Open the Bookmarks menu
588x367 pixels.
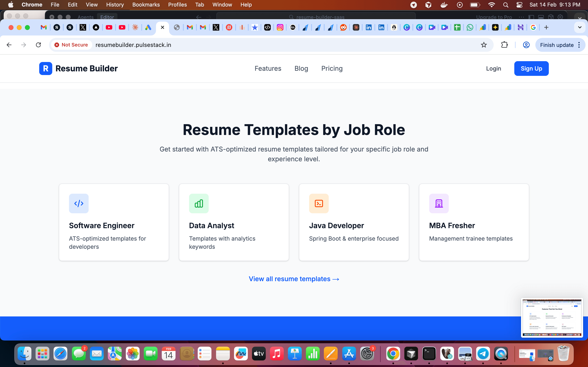point(146,5)
